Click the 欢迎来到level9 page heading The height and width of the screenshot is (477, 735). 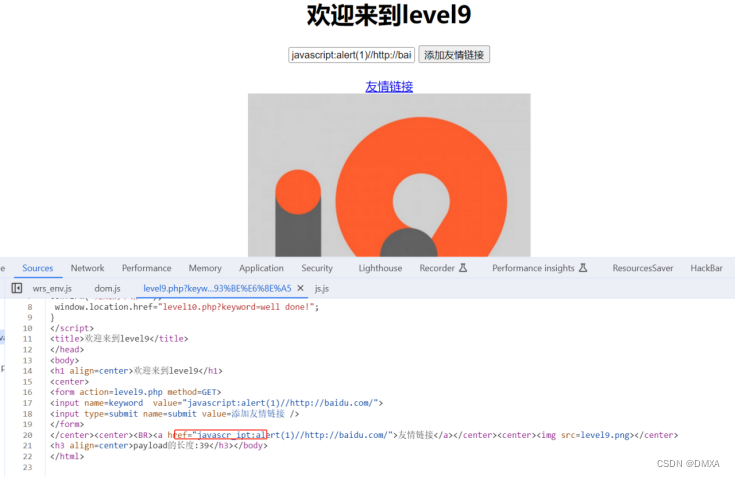click(x=389, y=15)
